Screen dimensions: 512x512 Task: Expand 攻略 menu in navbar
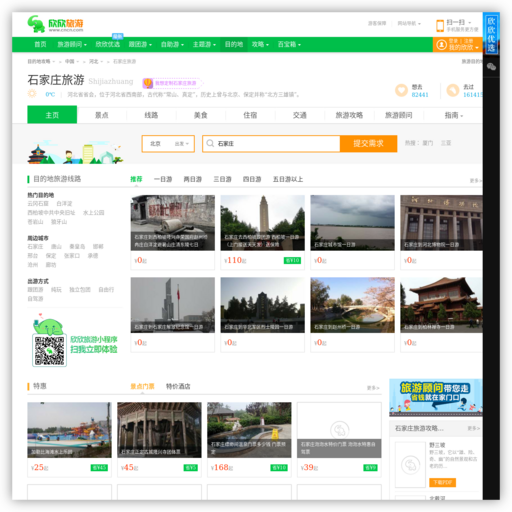(x=260, y=44)
